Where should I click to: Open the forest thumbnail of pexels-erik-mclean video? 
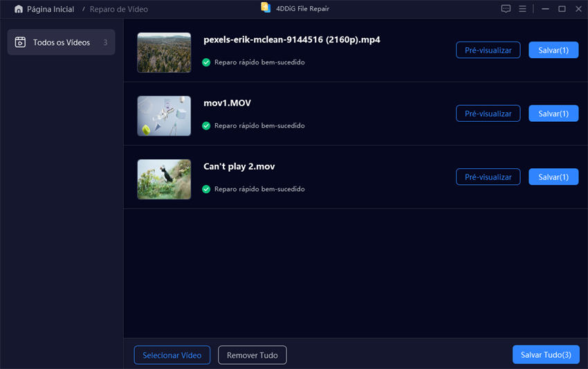(164, 53)
